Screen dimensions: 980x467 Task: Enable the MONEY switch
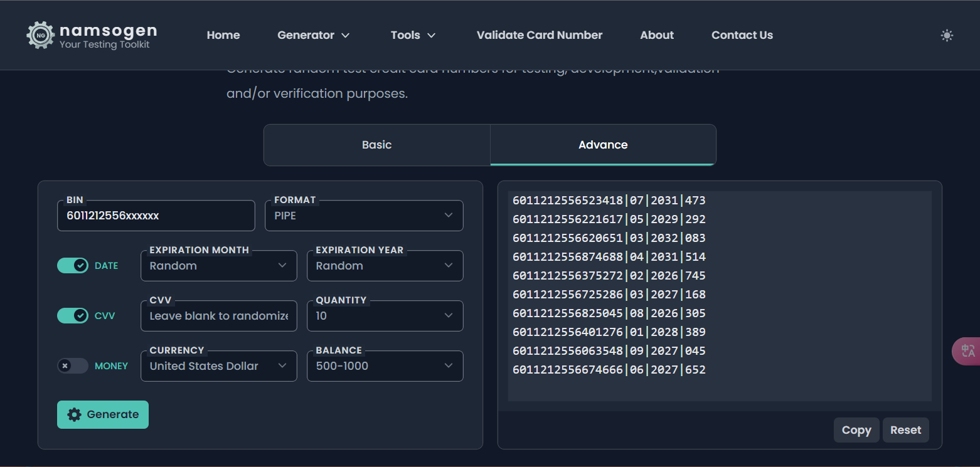(73, 366)
